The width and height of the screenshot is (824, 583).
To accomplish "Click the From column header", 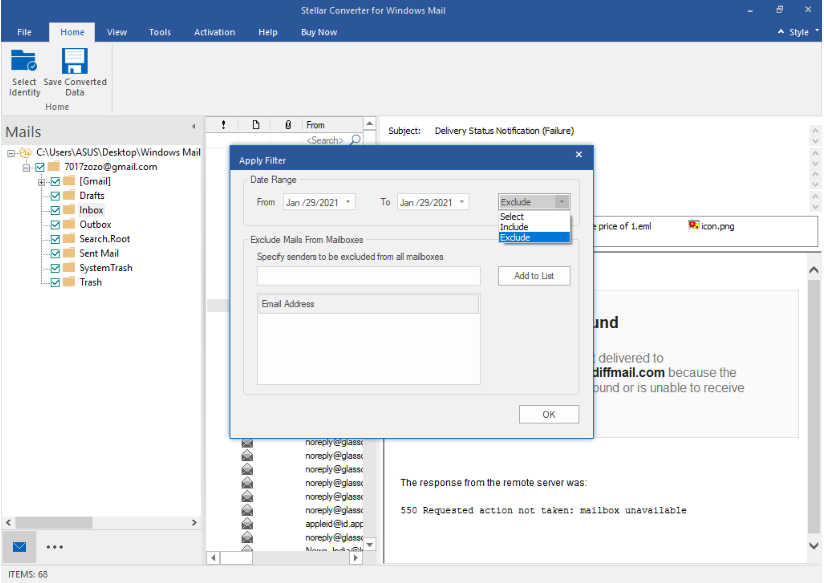I will click(333, 125).
